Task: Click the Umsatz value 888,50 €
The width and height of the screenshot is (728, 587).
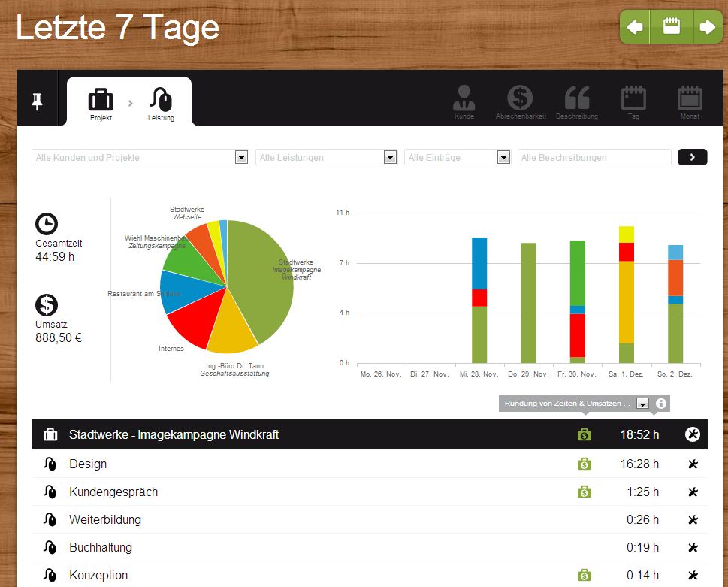Action: tap(59, 337)
